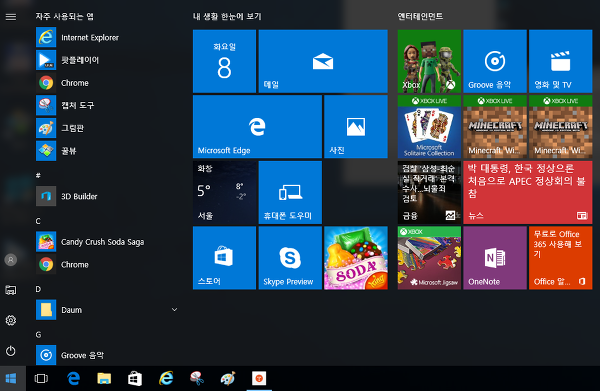The image size is (600, 391).
Task: Open Task View on the taskbar
Action: tap(41, 378)
